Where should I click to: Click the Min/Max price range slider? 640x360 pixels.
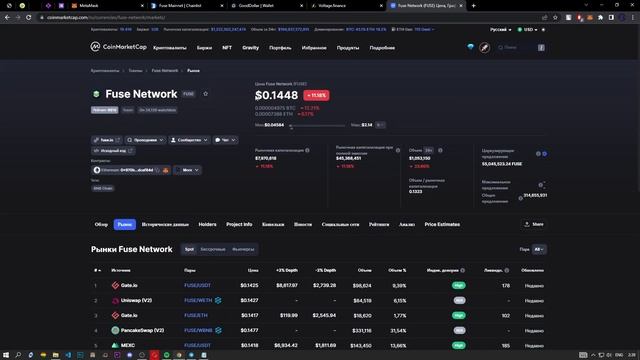pos(318,125)
